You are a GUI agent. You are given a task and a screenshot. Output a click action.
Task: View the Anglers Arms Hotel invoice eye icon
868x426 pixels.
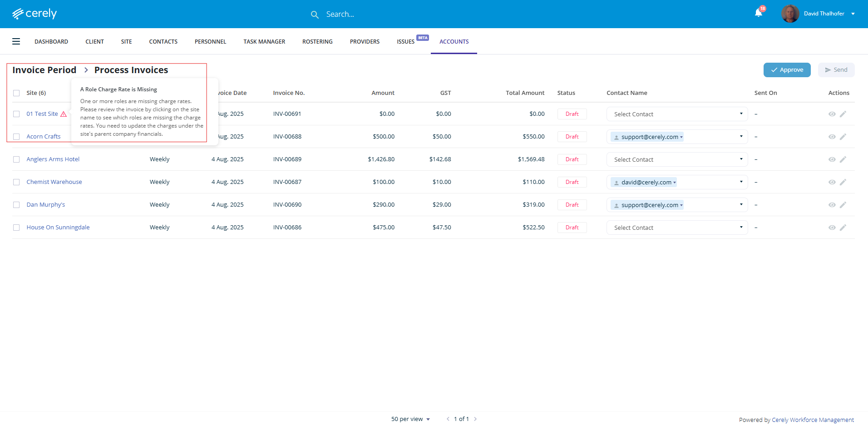click(832, 159)
